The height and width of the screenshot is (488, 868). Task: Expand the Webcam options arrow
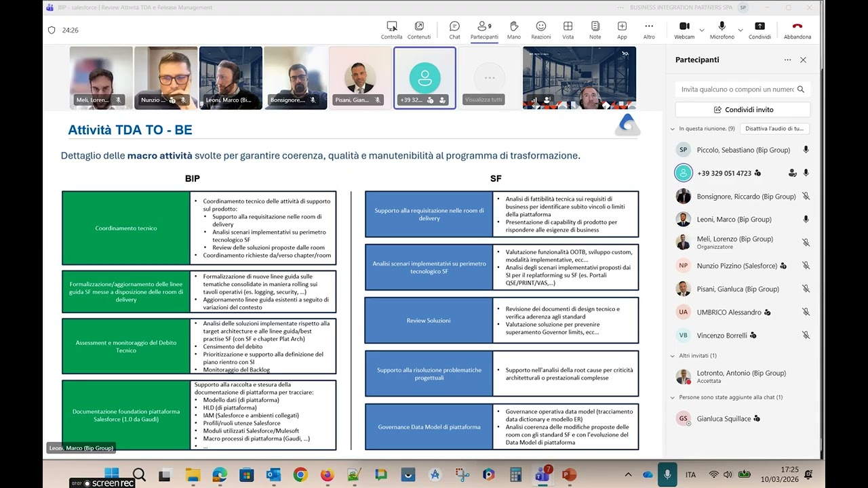701,30
